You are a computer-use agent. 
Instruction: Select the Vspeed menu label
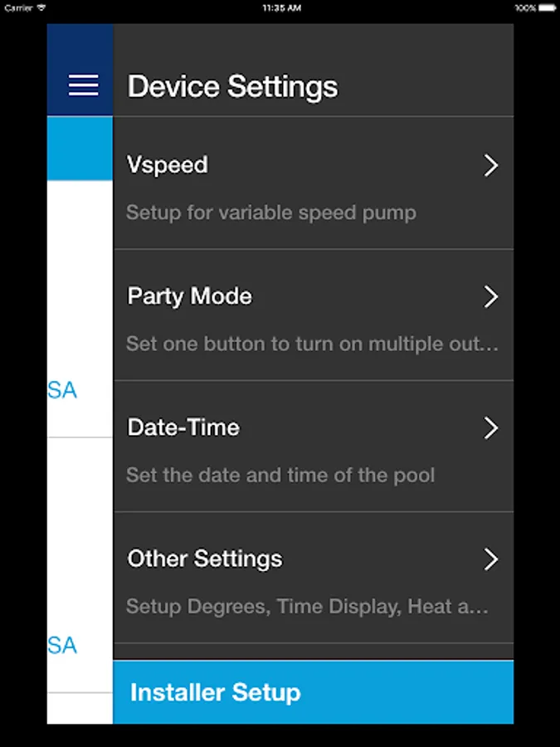pyautogui.click(x=168, y=165)
